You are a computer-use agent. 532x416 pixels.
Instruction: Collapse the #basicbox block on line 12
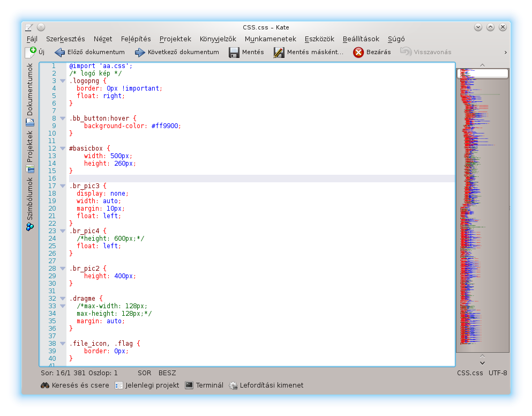[x=63, y=148]
